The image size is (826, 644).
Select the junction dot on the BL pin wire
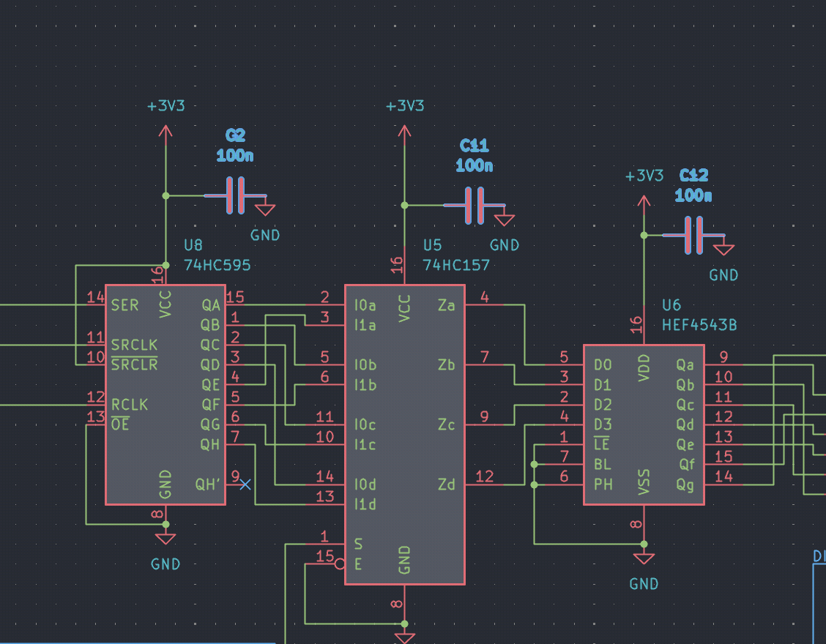[x=534, y=465]
